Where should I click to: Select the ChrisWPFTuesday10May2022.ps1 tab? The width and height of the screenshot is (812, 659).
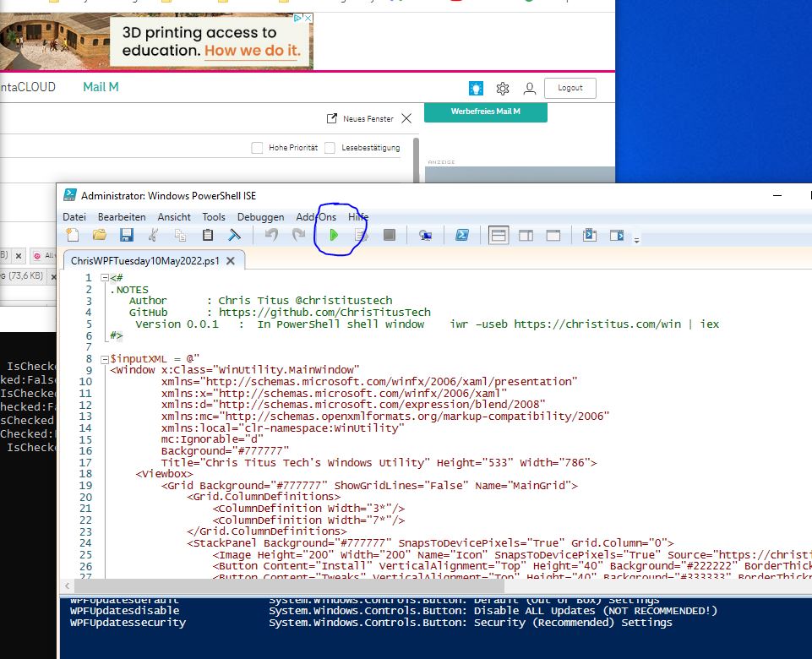(145, 261)
